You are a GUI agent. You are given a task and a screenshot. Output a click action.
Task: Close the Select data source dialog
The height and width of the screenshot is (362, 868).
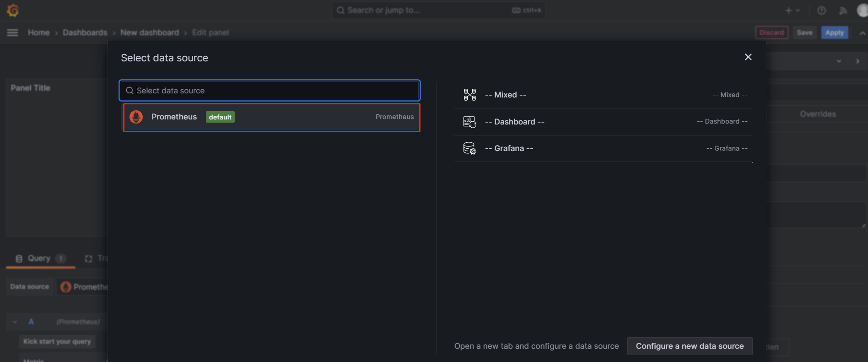748,57
